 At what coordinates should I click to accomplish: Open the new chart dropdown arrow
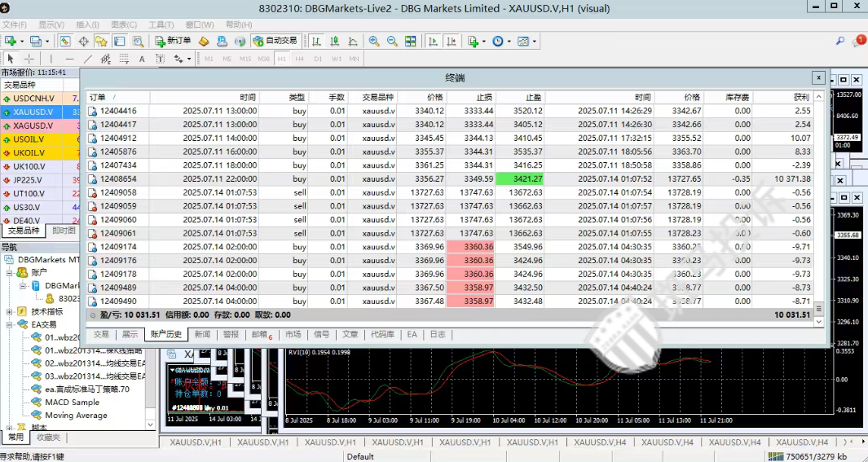coord(23,41)
